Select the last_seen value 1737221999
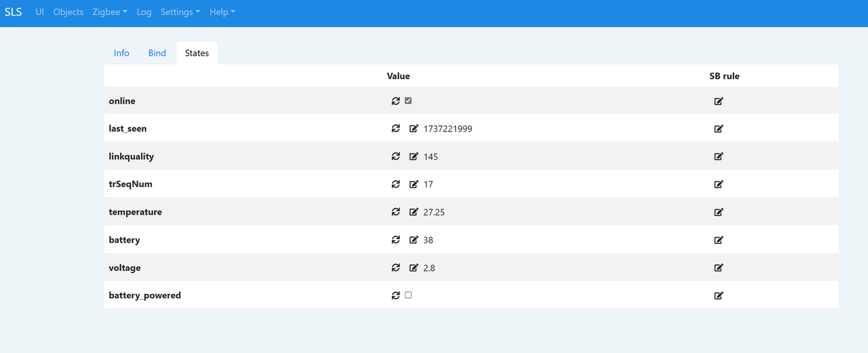 click(x=448, y=129)
